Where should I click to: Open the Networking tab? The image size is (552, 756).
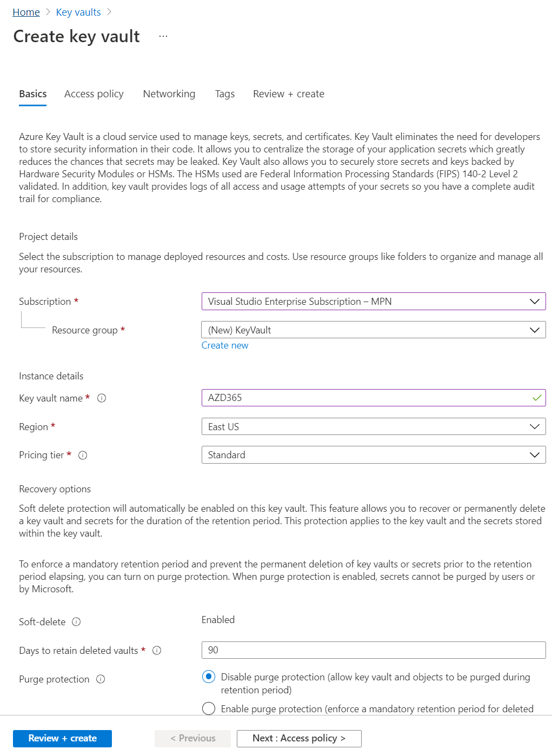tap(169, 93)
